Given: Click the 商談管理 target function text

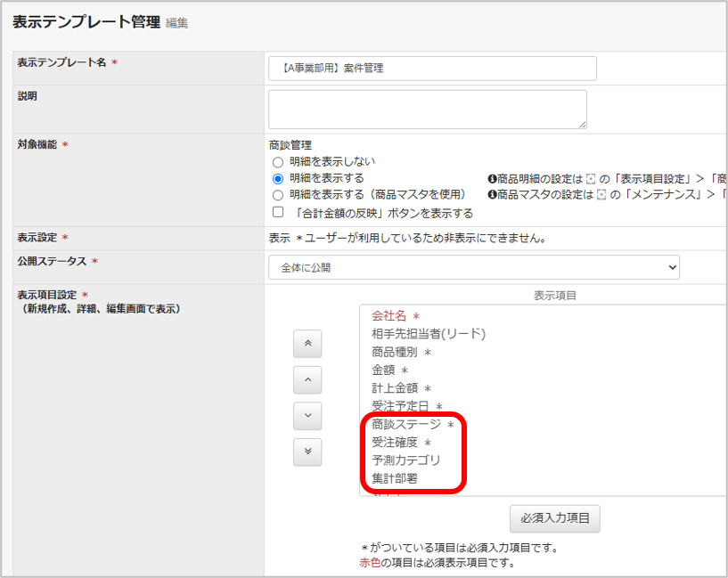Looking at the screenshot, I should click(x=290, y=145).
